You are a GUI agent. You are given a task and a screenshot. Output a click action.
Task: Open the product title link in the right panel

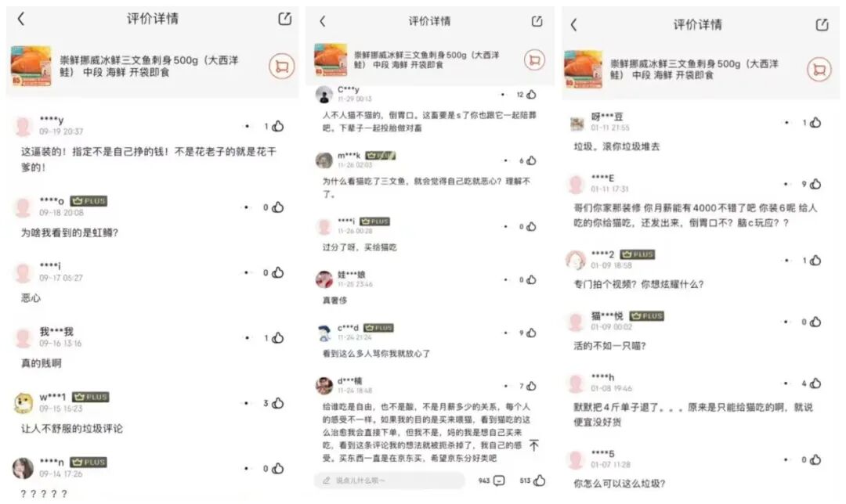tap(694, 70)
